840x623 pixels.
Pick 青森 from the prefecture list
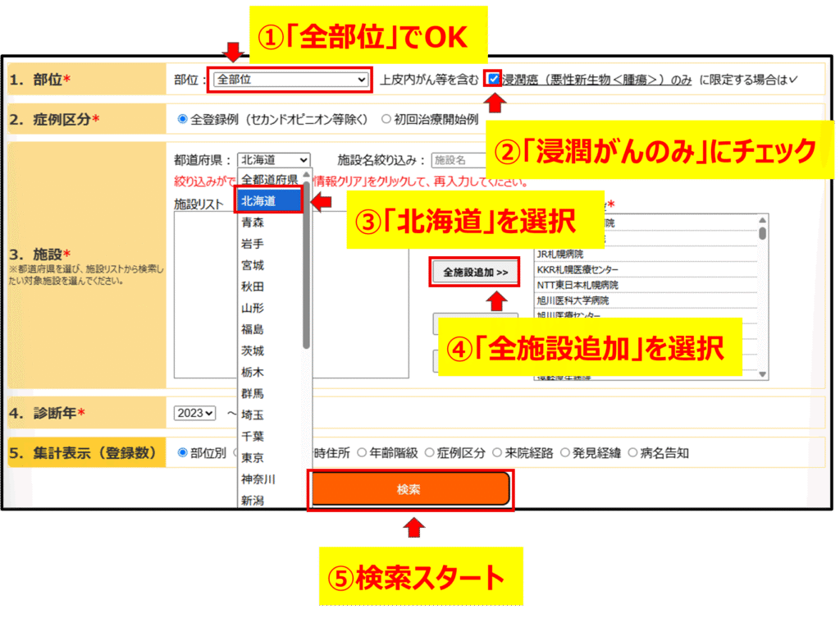(x=254, y=222)
